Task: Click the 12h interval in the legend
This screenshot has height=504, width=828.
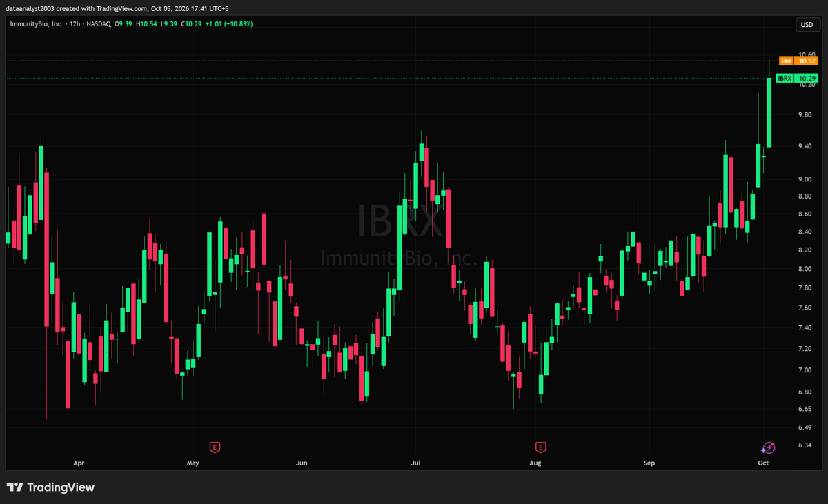Action: 77,24
